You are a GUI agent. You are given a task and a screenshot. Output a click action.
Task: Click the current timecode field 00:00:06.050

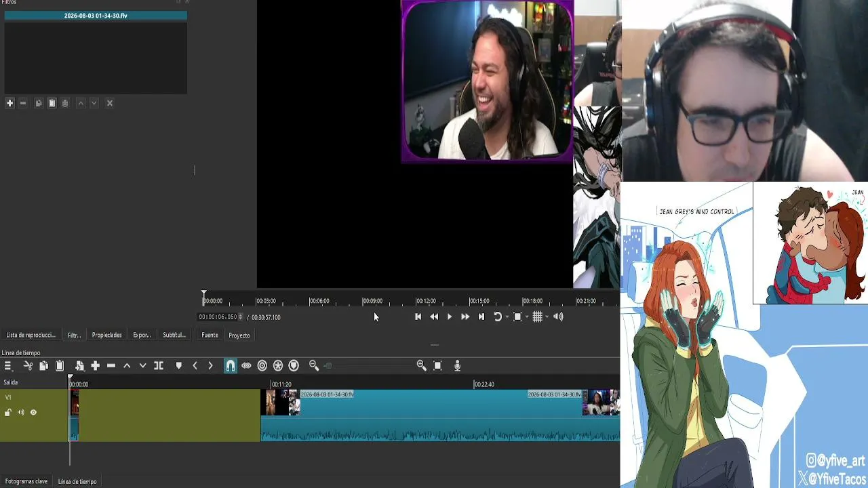218,317
